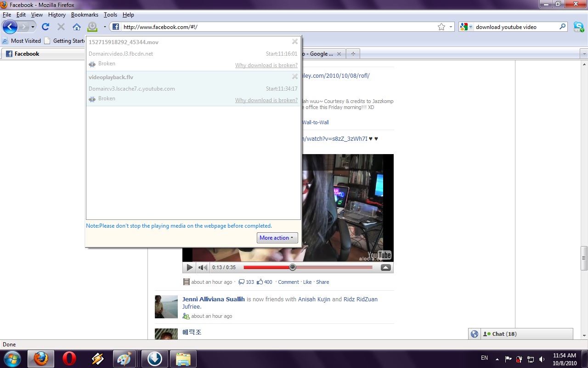The height and width of the screenshot is (368, 588).
Task: Click Why download is broken for videoplayback.flv
Action: tap(266, 100)
